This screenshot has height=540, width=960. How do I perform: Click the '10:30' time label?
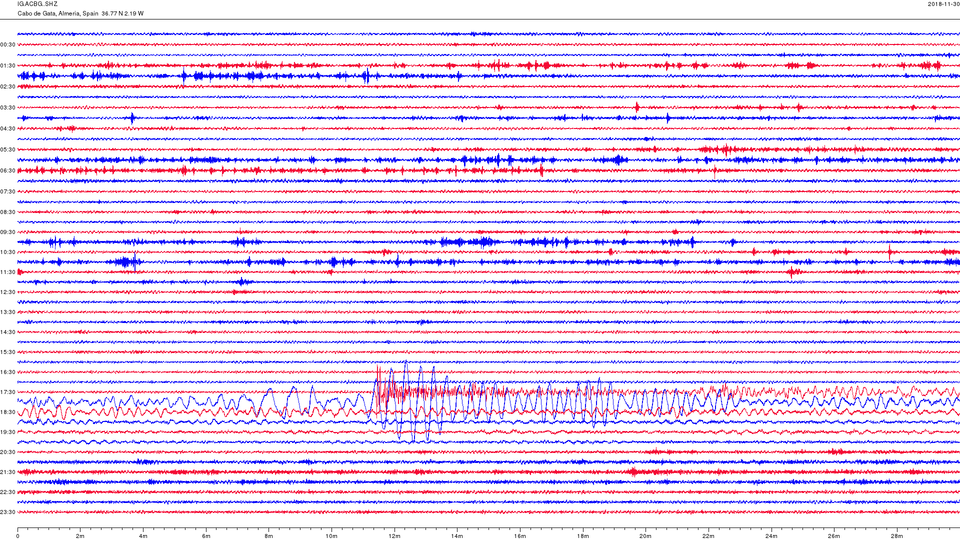click(x=8, y=252)
